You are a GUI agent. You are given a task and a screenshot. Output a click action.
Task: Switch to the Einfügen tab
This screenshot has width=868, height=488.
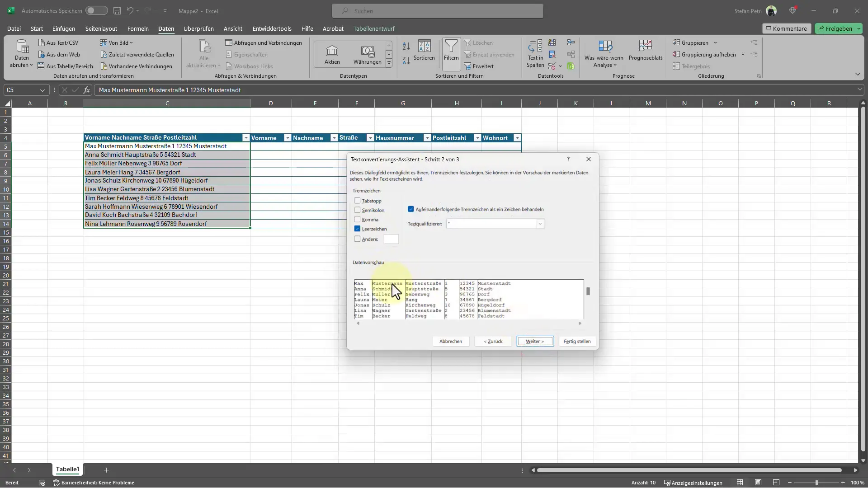click(64, 28)
